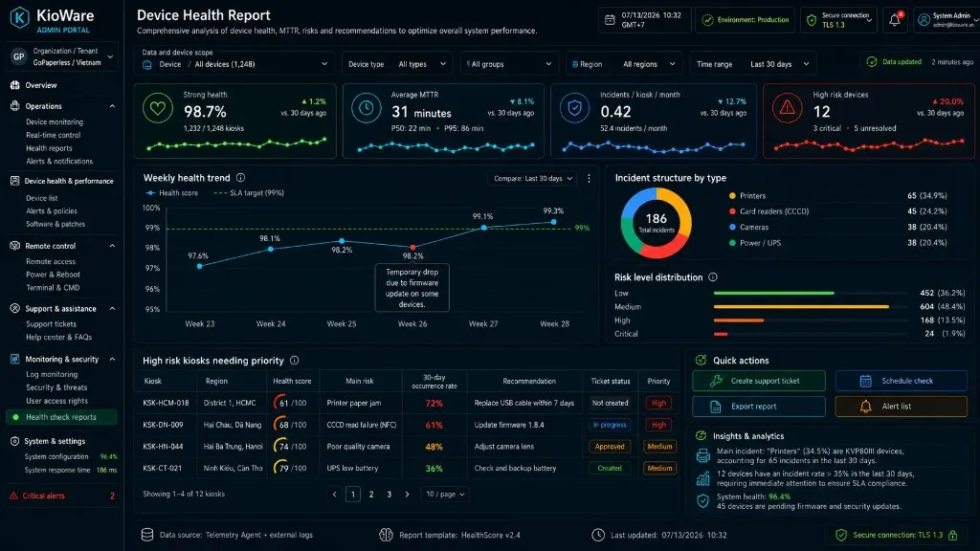
Task: Click the Printers yellow legend dot
Action: tap(732, 195)
